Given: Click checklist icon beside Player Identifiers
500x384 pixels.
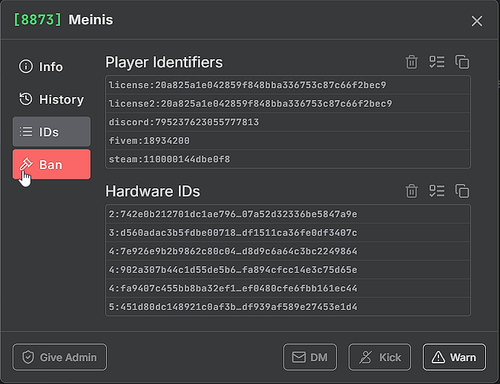Looking at the screenshot, I should click(x=437, y=62).
